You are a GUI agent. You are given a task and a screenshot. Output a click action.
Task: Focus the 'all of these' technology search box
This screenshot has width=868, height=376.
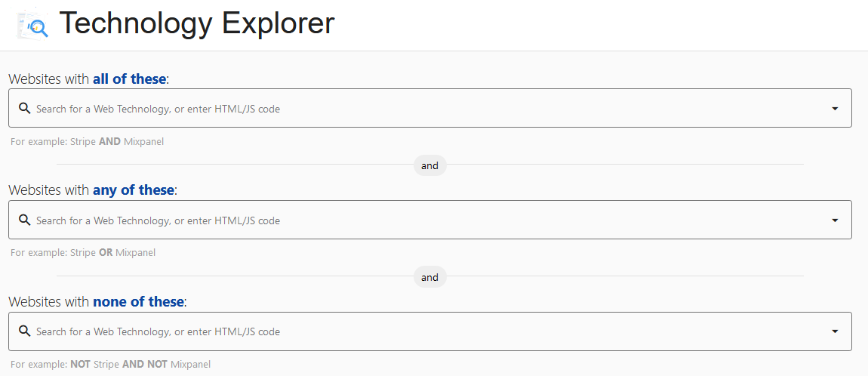(x=430, y=108)
